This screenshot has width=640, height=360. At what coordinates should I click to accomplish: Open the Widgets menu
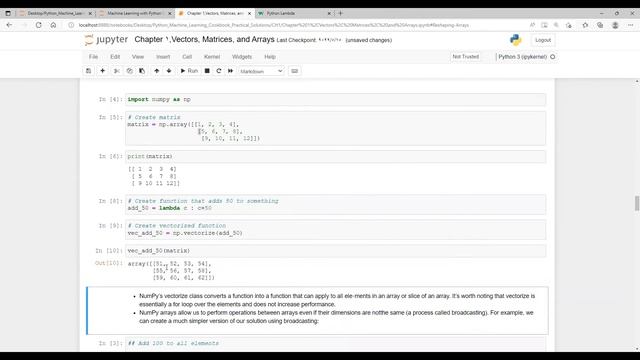click(x=242, y=57)
